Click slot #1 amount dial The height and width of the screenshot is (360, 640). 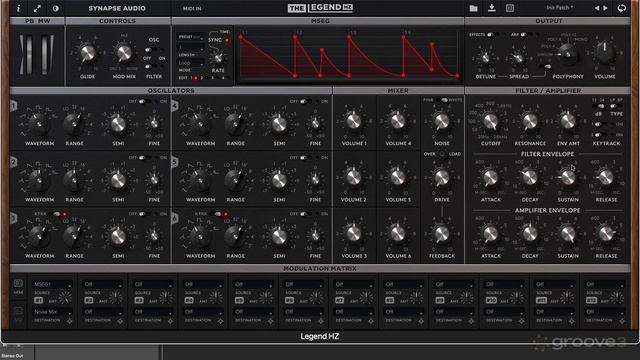(x=65, y=298)
